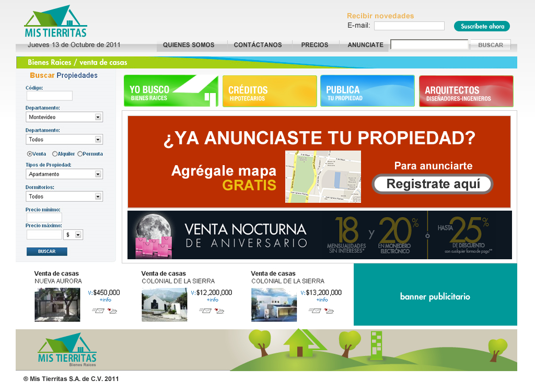
Task: Click the top BUSCAR button beside the search box
Action: (490, 45)
